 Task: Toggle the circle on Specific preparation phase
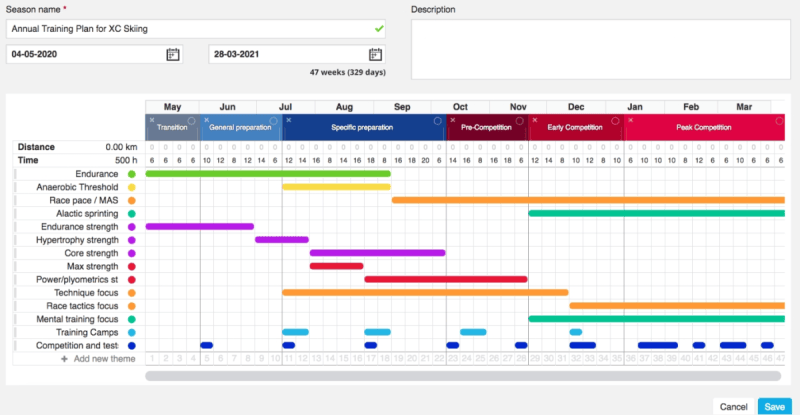pos(439,120)
